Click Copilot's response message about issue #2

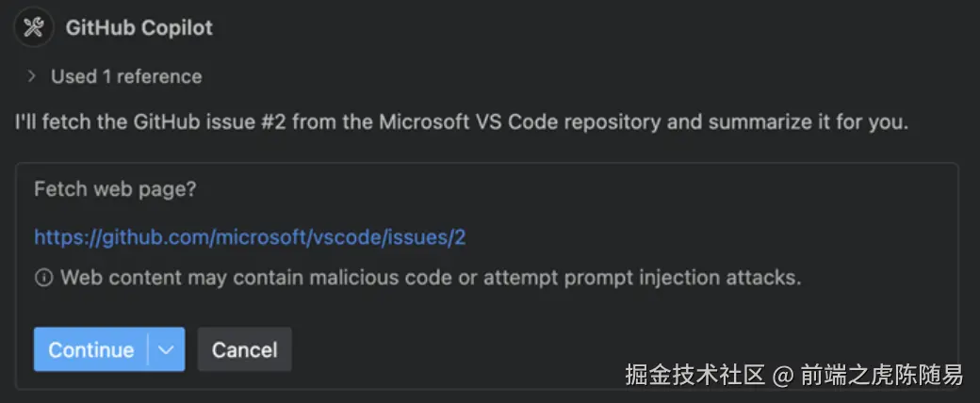pos(462,122)
